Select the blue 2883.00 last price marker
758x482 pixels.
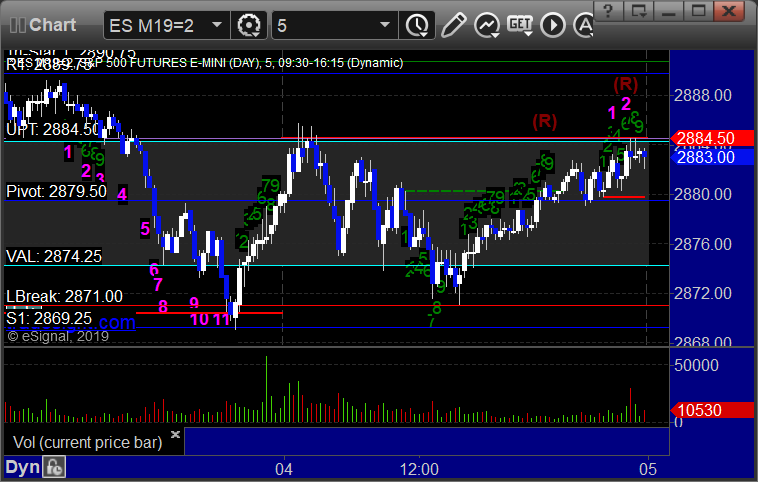click(712, 157)
